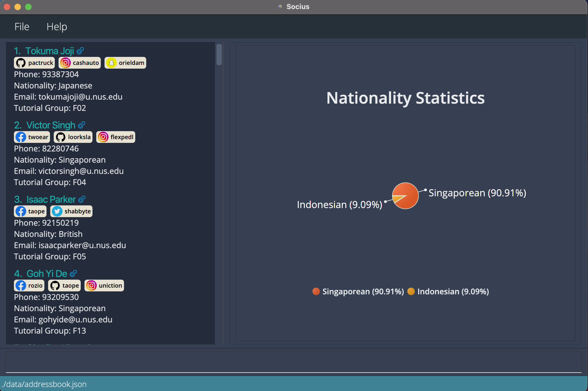Click the male gender icon beside Isaac Parker
Screen dimensions: 588x391
[82, 199]
